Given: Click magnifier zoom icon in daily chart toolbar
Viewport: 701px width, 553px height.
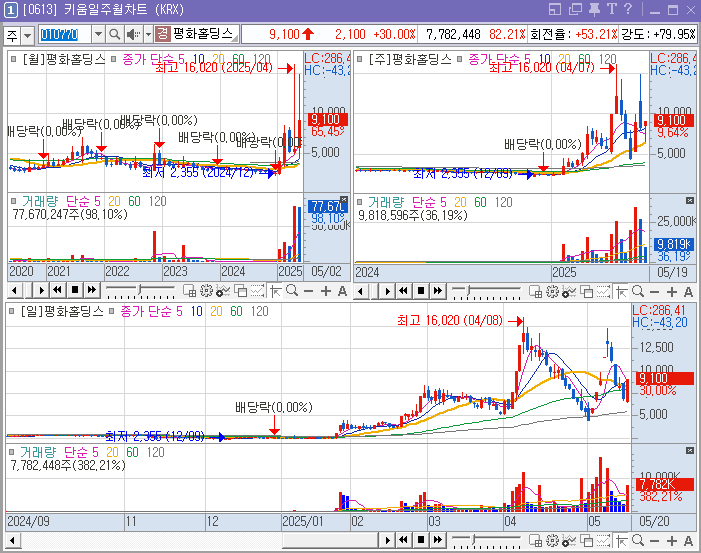Looking at the screenshot, I should (638, 540).
